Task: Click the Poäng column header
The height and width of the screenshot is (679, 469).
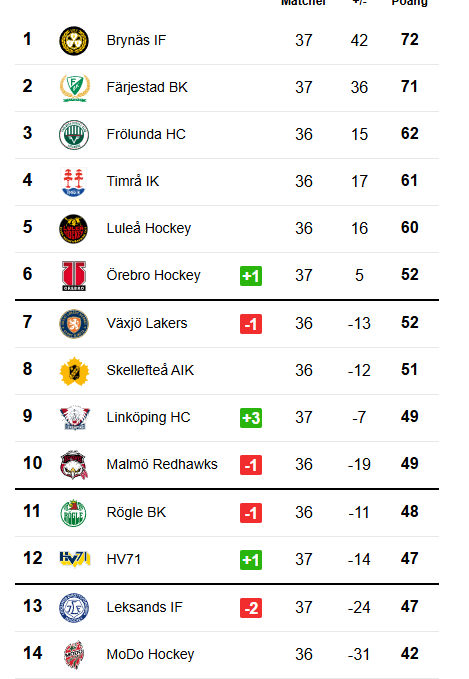Action: point(410,3)
